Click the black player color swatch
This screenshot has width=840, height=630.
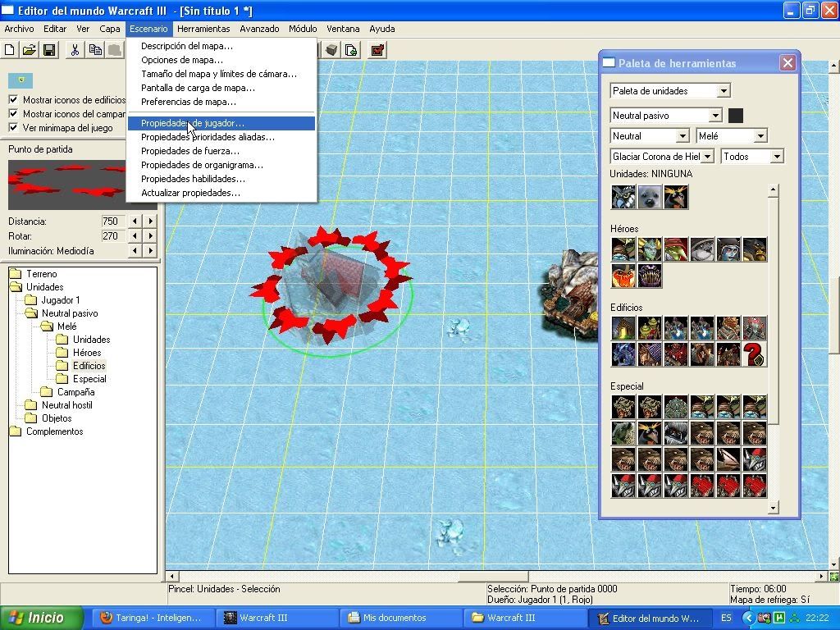click(x=736, y=115)
